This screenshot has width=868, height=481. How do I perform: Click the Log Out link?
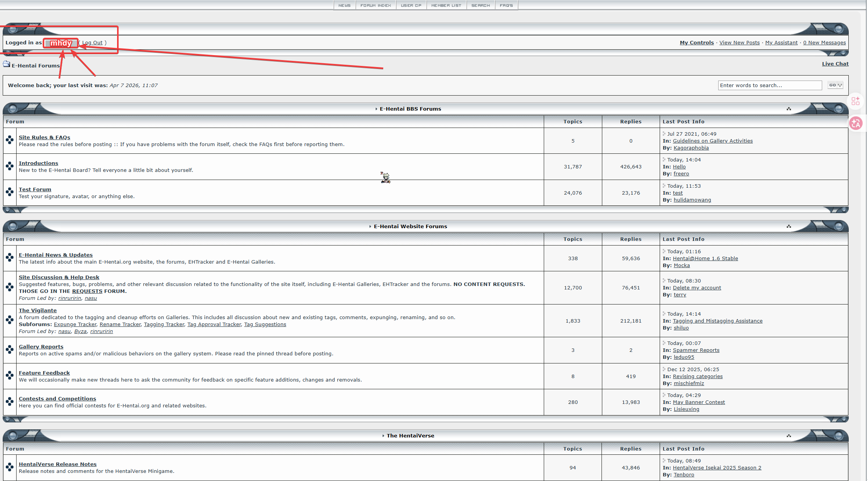point(92,43)
